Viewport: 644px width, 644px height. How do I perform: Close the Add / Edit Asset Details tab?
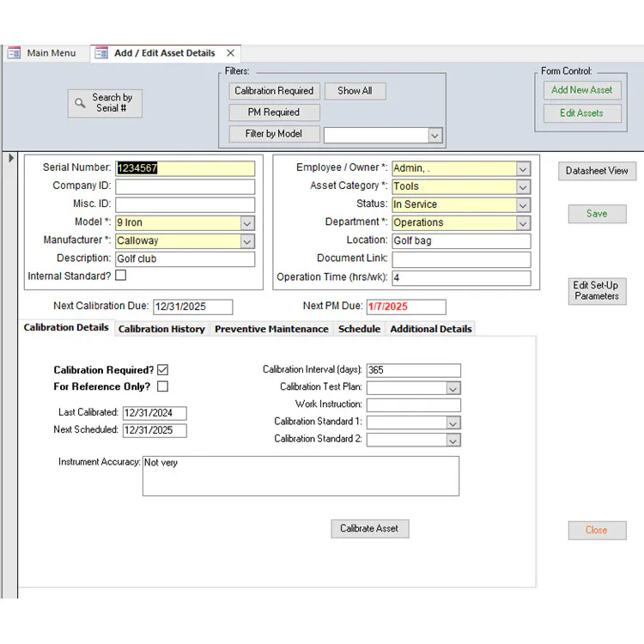[230, 53]
